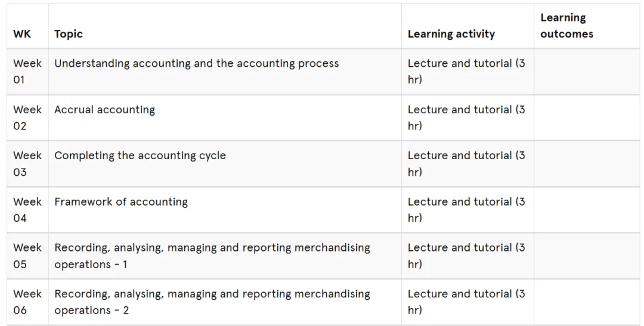644x326 pixels.
Task: Click Week 04 'Lecture and tutorial' activity
Action: 466,210
